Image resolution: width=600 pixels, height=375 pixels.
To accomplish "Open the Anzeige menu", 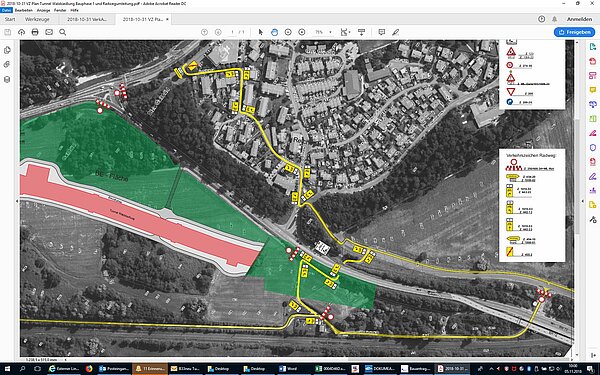I will point(43,10).
